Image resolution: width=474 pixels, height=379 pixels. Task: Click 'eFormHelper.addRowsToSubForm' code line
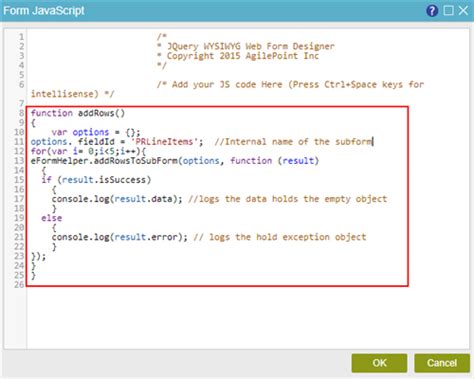coord(175,161)
